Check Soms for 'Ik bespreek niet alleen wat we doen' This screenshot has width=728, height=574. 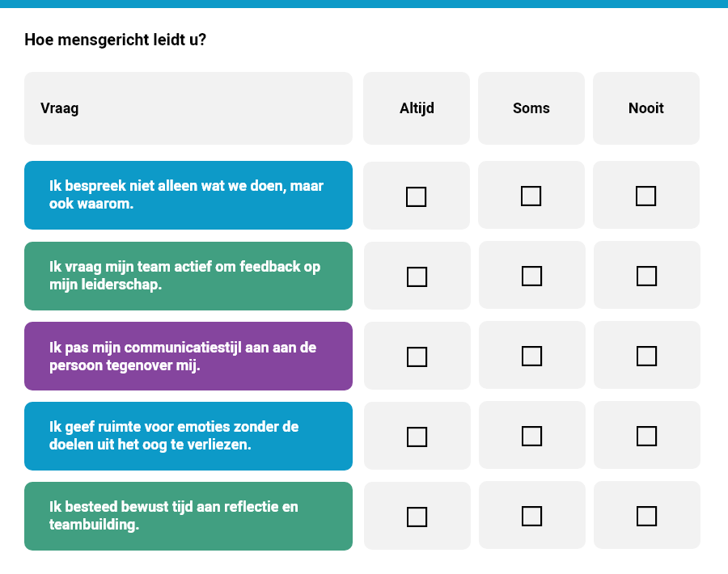(x=531, y=196)
